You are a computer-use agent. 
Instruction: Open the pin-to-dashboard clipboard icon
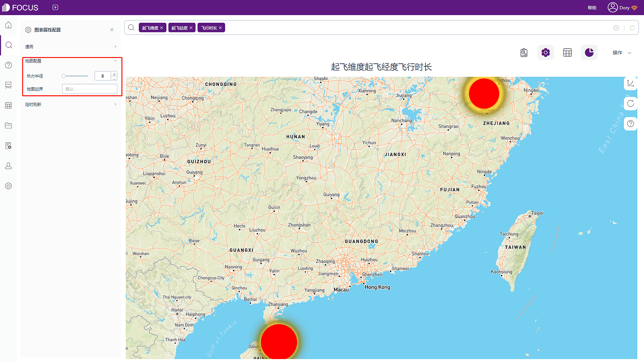click(524, 52)
